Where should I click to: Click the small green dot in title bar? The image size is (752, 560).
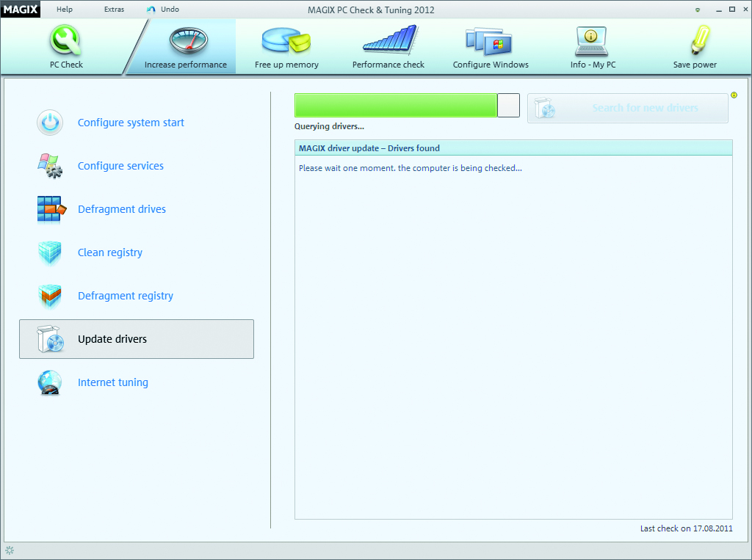[698, 10]
